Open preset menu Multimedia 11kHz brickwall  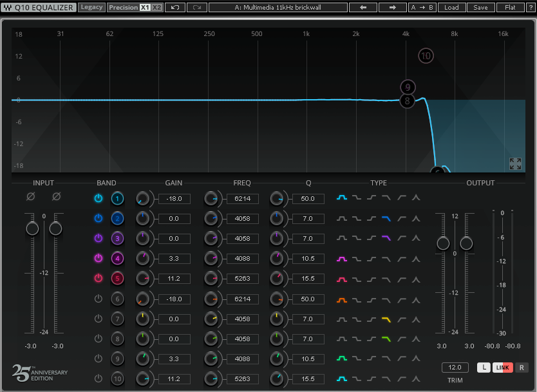(x=278, y=7)
